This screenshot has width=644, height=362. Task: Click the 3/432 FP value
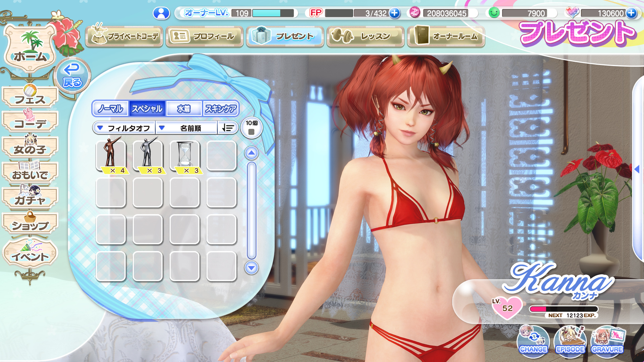point(376,13)
